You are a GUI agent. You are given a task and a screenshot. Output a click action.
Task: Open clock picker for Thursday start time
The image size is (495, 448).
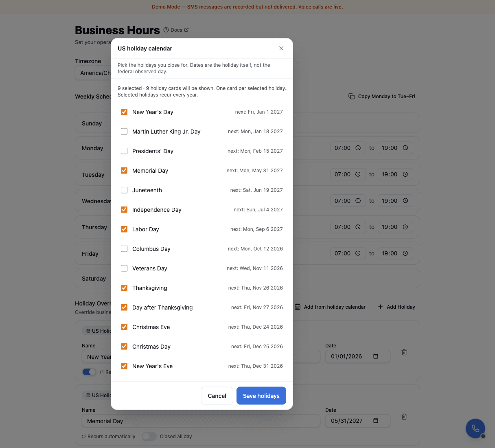tap(358, 227)
